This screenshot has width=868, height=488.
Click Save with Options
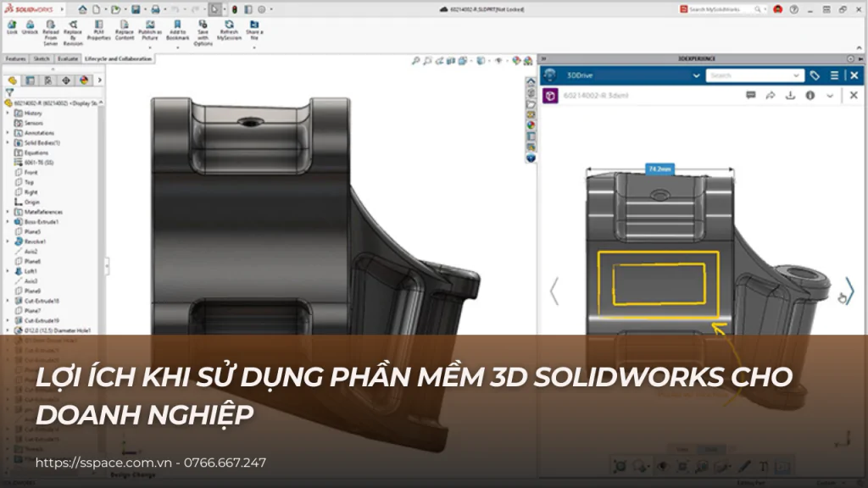point(203,33)
